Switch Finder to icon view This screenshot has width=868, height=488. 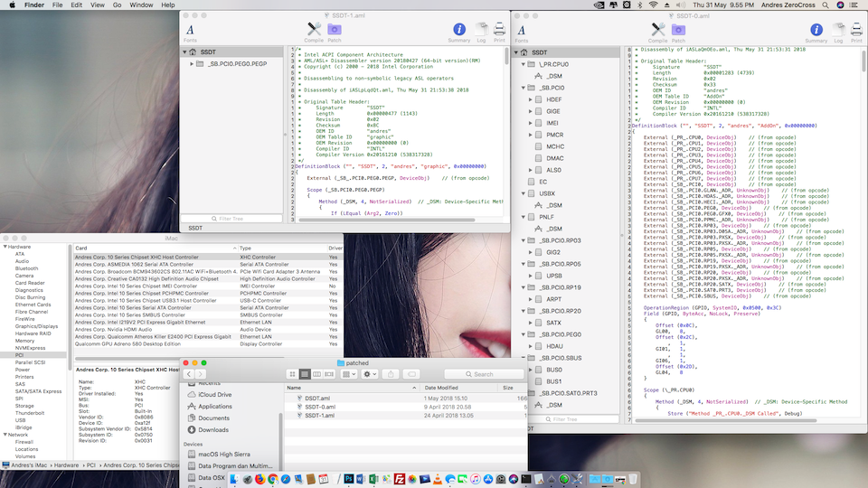click(293, 374)
